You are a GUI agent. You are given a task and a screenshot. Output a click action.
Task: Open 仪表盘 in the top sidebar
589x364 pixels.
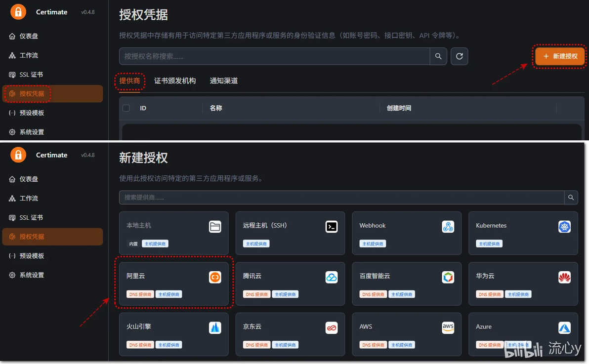point(52,36)
